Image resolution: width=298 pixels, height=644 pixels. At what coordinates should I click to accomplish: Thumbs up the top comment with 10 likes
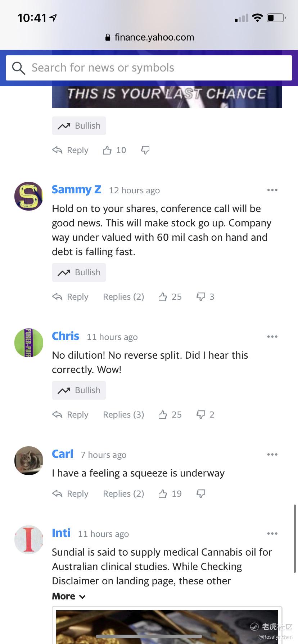107,150
